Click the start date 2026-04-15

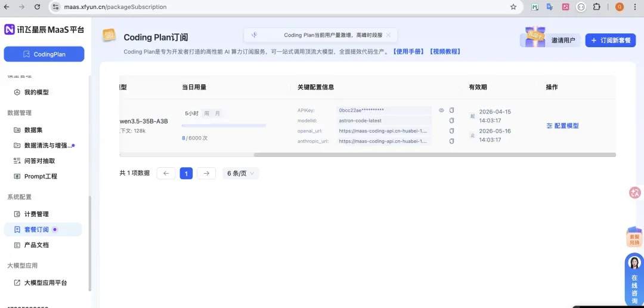(x=495, y=112)
